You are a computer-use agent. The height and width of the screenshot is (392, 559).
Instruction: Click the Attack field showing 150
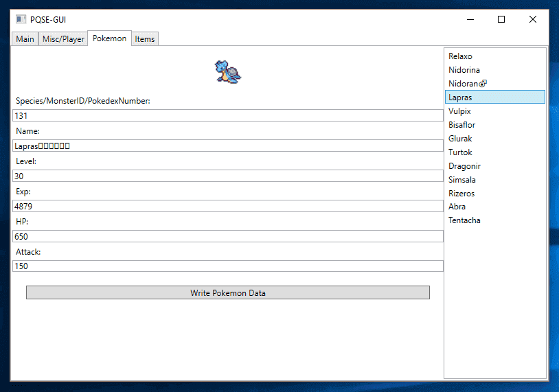pos(228,266)
